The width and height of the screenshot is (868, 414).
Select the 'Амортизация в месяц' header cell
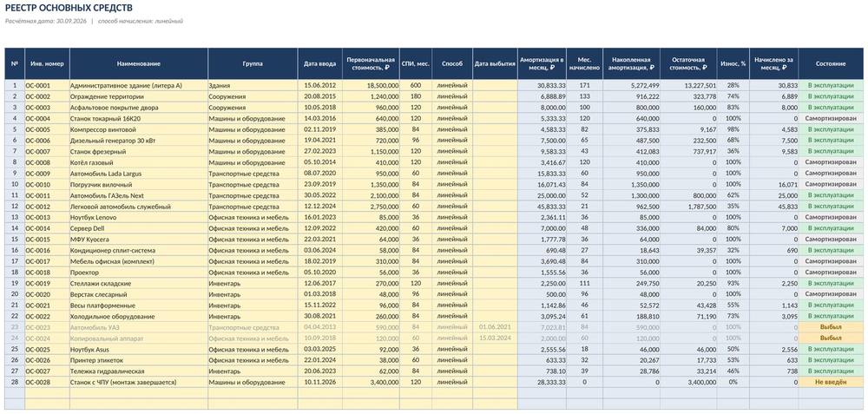[x=542, y=63]
